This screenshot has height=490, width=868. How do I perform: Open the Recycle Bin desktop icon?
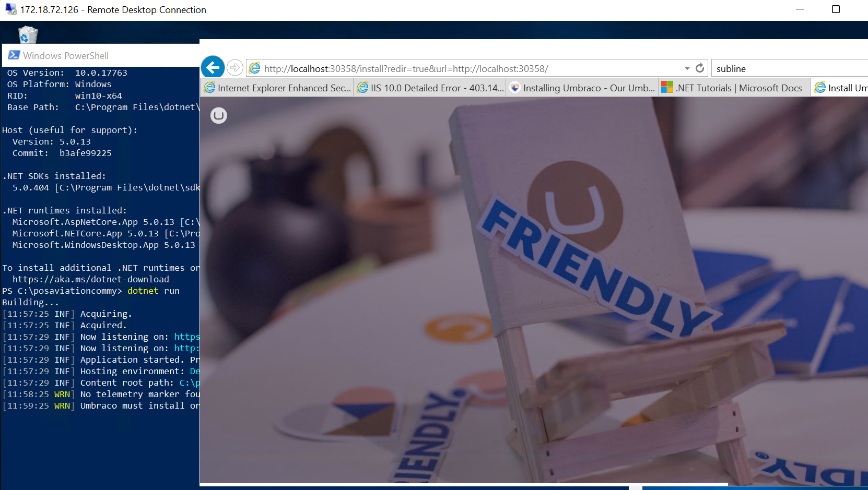click(x=28, y=34)
